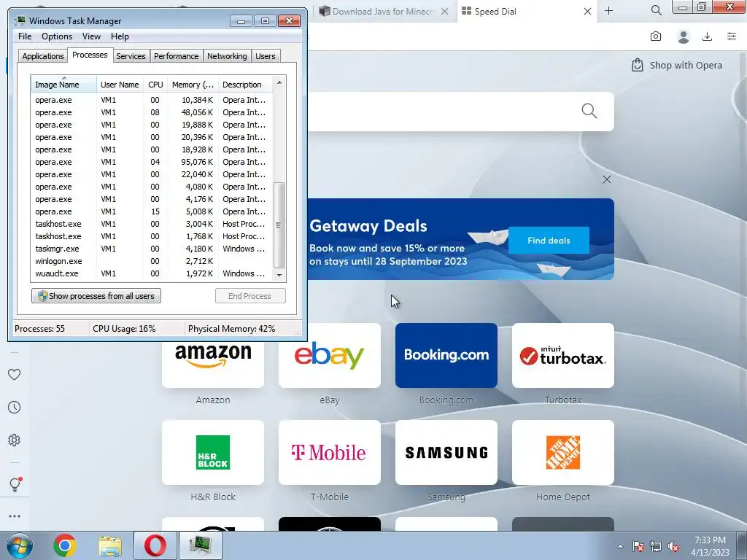Sort processes by User Name column header
Viewport: 747px width, 560px height.
[120, 85]
